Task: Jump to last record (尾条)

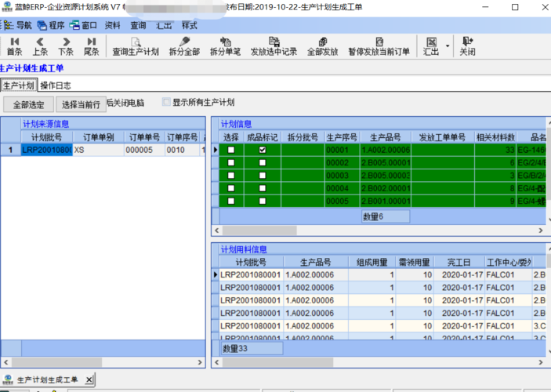Action: coord(92,46)
